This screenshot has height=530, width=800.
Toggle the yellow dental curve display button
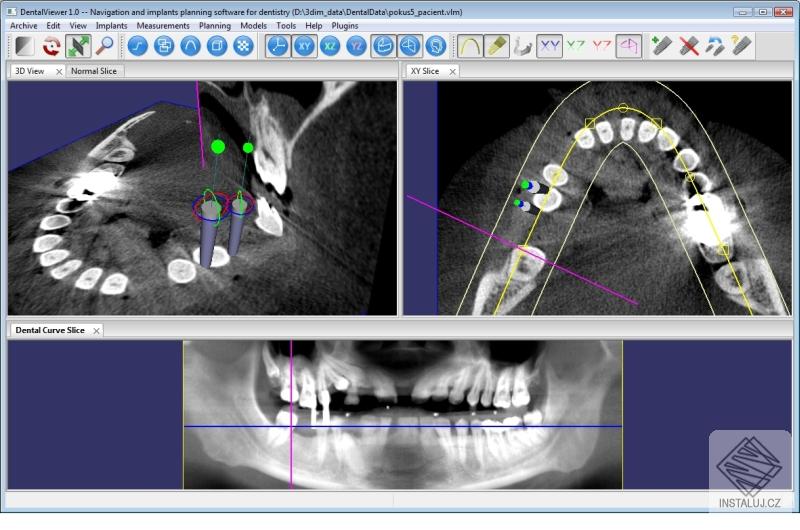click(x=470, y=46)
